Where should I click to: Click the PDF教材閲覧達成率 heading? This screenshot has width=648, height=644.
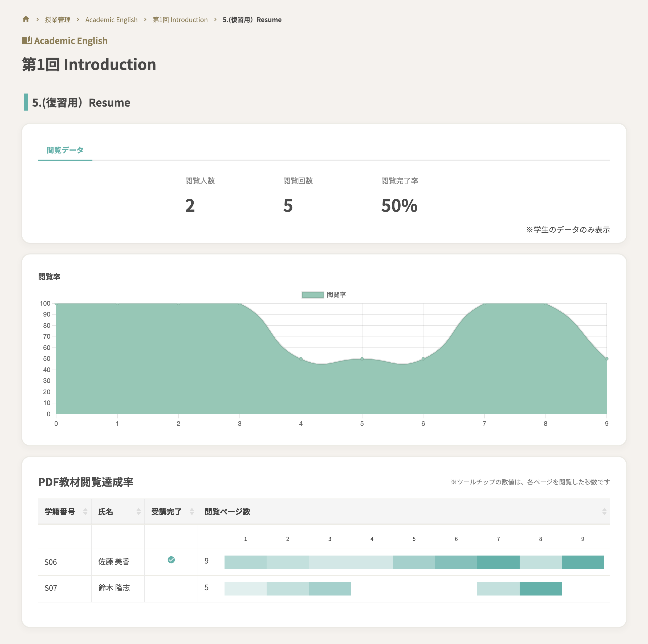(x=86, y=482)
